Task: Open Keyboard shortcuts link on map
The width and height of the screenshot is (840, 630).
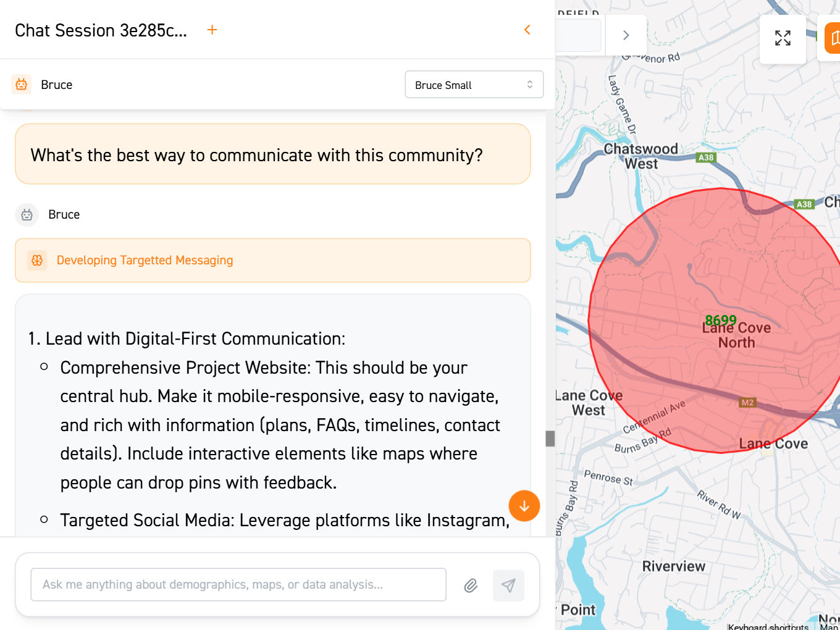Action: [768, 626]
